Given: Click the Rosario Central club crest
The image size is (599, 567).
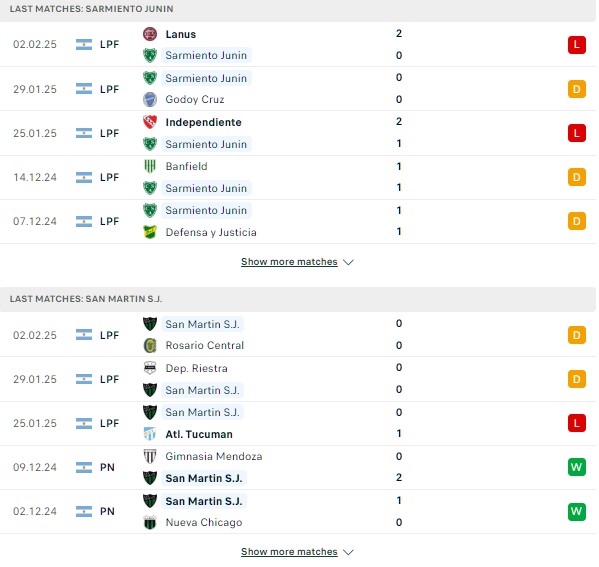Looking at the screenshot, I should pos(150,345).
